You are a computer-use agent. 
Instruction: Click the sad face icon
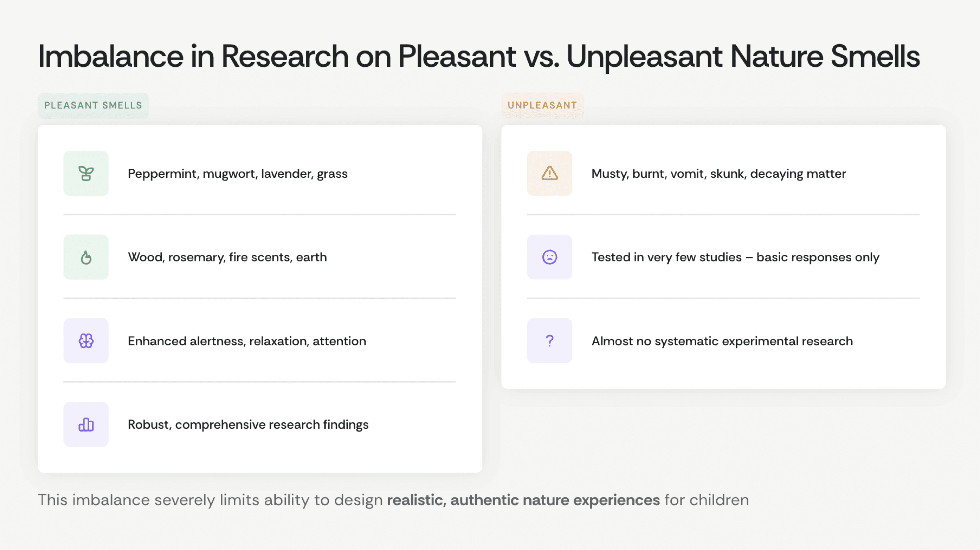[x=549, y=257]
